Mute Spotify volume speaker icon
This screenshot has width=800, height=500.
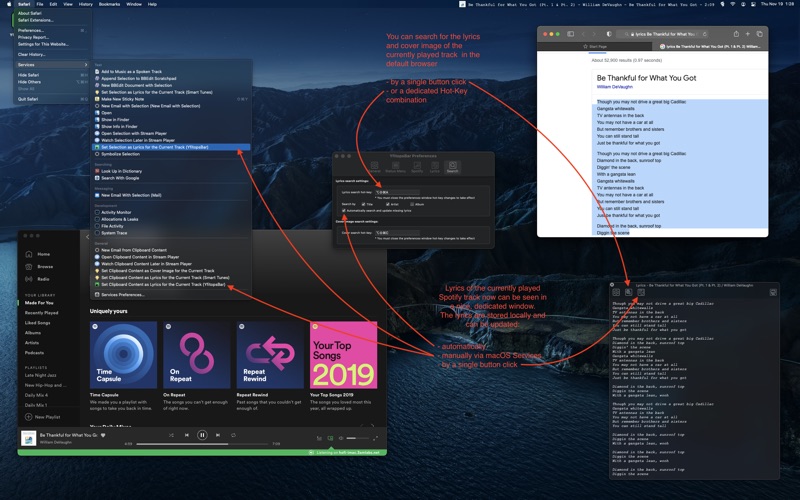click(x=341, y=438)
